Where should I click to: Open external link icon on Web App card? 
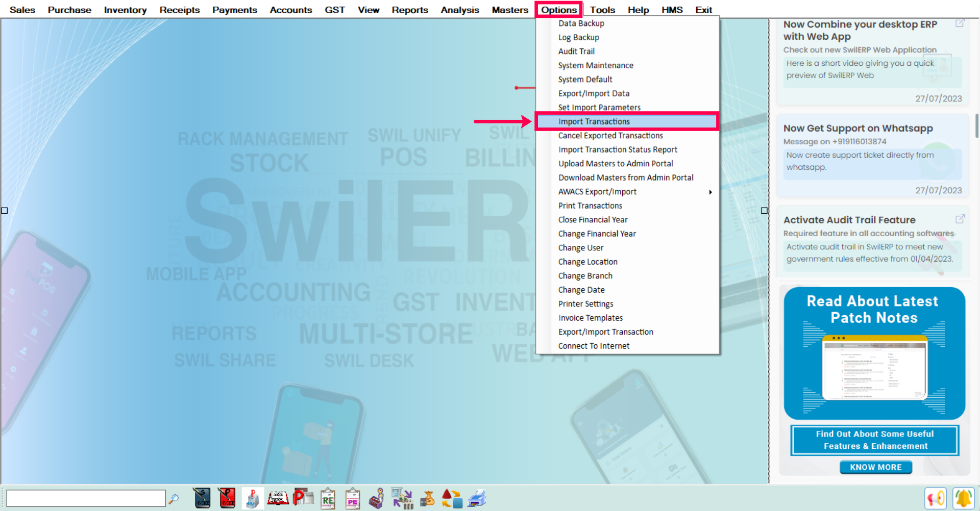960,23
